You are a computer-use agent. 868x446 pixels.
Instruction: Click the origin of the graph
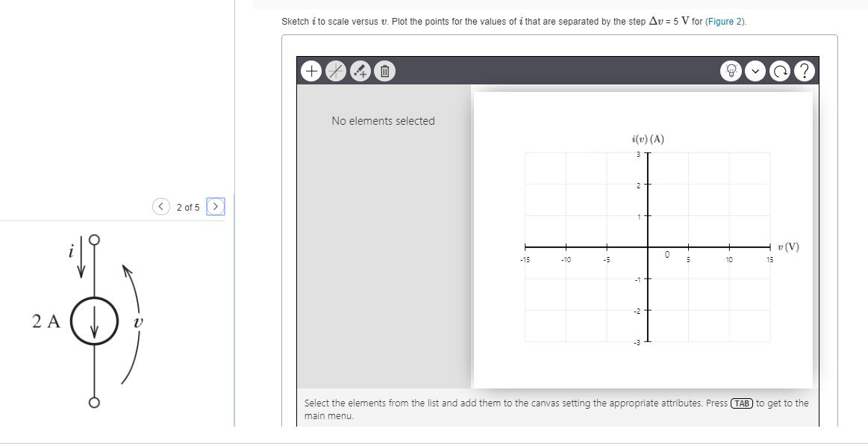[649, 249]
